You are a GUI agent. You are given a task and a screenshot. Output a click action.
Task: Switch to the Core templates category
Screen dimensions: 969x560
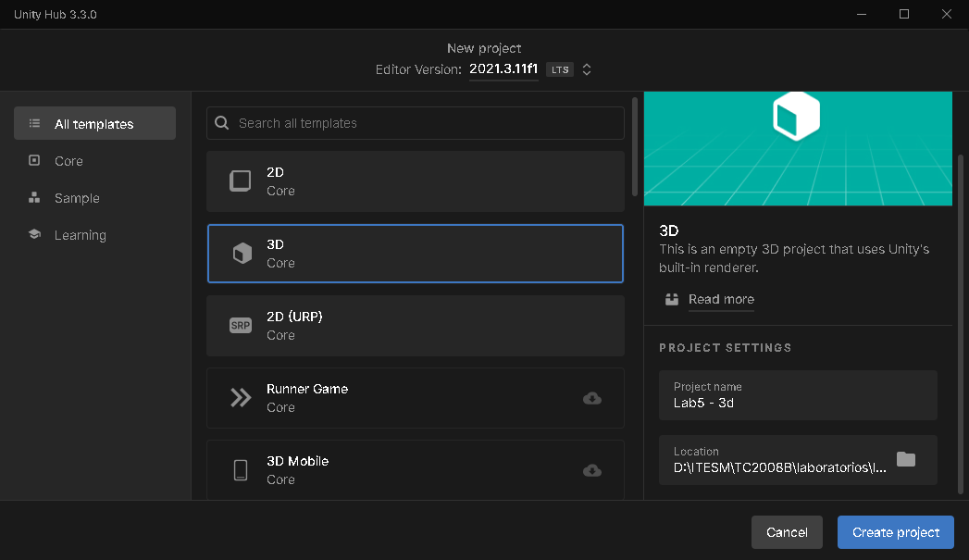pos(68,161)
